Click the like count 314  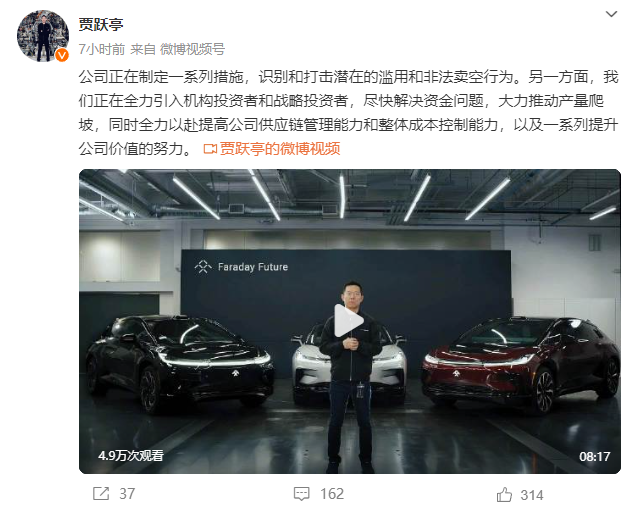[x=531, y=495]
